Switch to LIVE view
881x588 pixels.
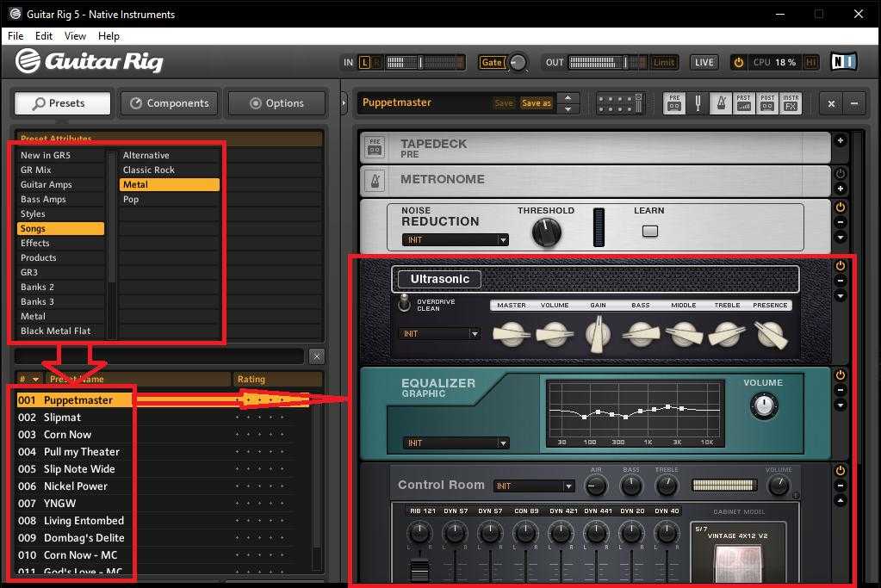pos(704,62)
